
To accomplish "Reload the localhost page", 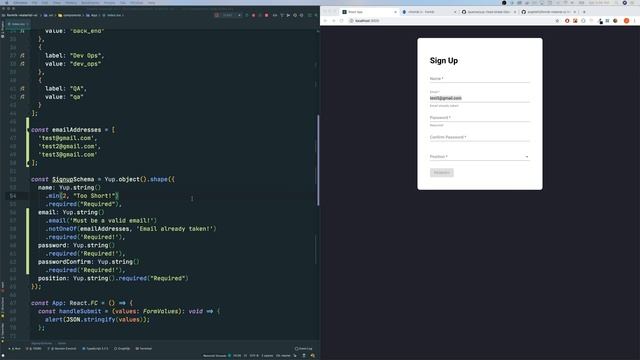I will click(x=342, y=21).
